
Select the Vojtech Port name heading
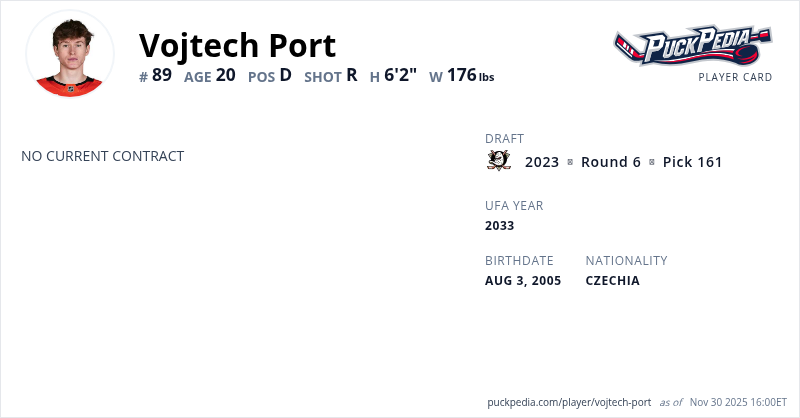pyautogui.click(x=237, y=45)
